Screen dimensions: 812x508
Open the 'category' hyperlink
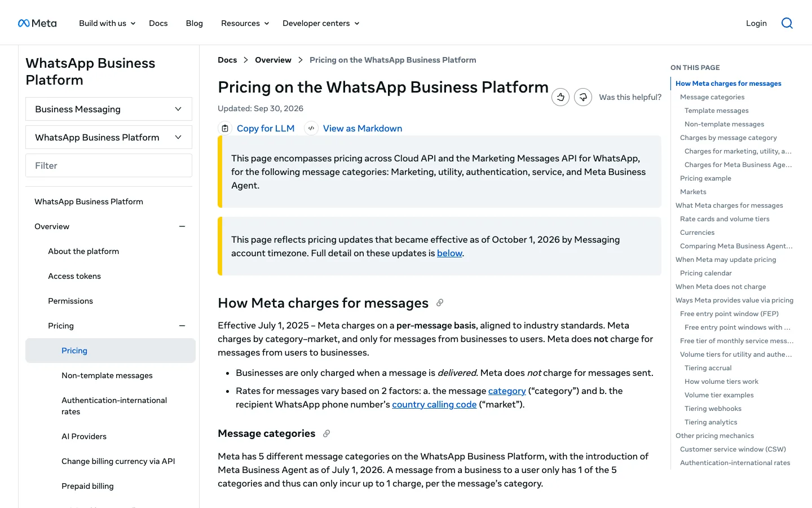[507, 391]
